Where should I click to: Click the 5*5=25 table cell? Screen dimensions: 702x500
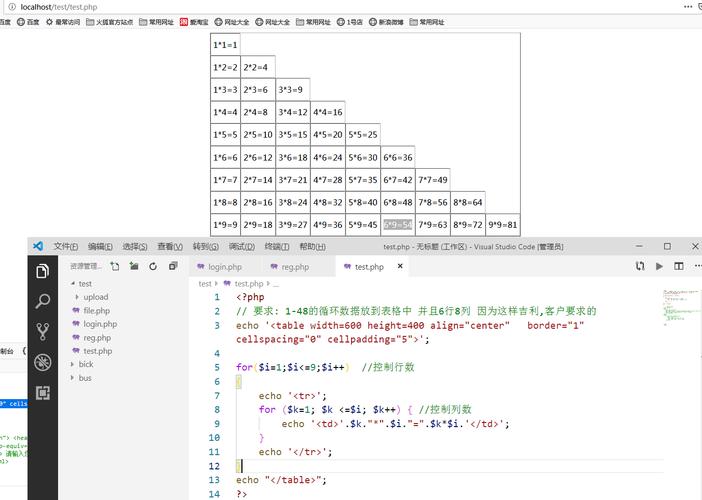tap(363, 135)
